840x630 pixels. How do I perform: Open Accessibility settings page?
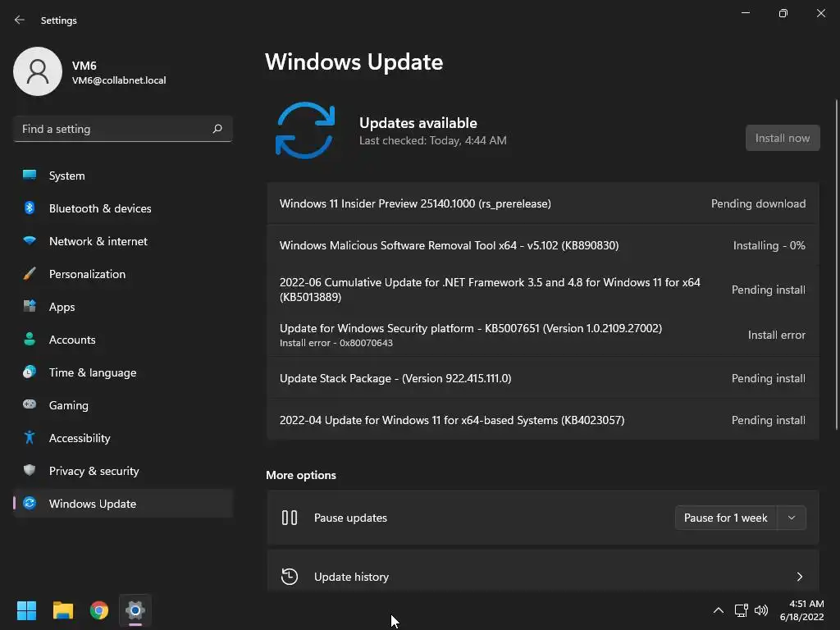[x=123, y=438]
